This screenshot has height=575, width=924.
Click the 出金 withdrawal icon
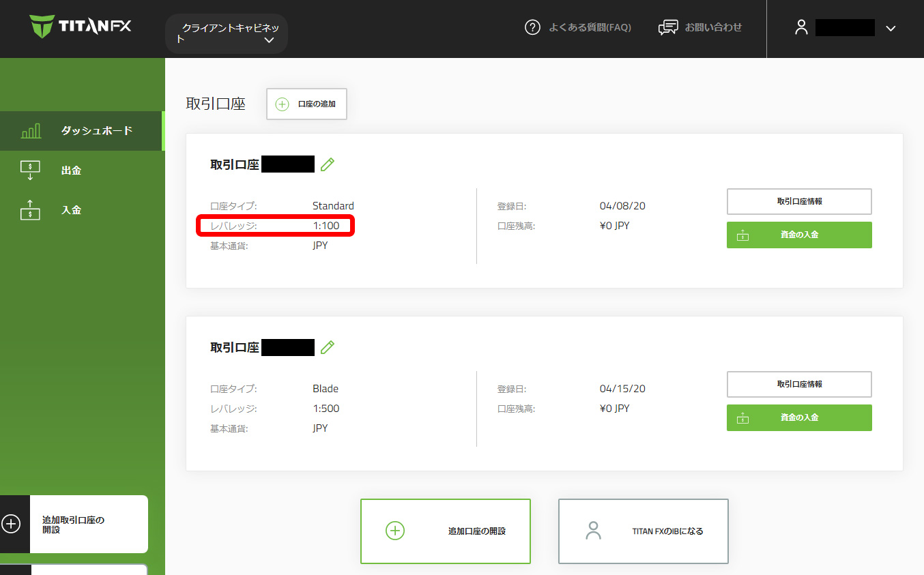(30, 171)
